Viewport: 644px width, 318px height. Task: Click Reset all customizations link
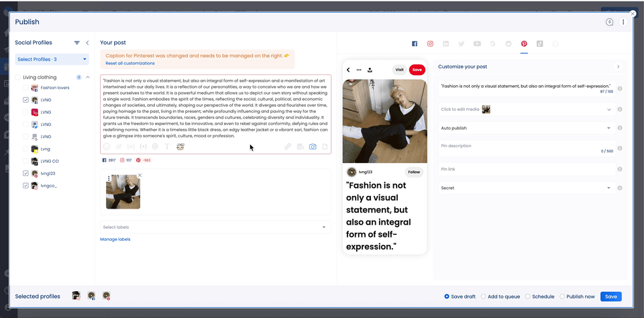pos(129,63)
